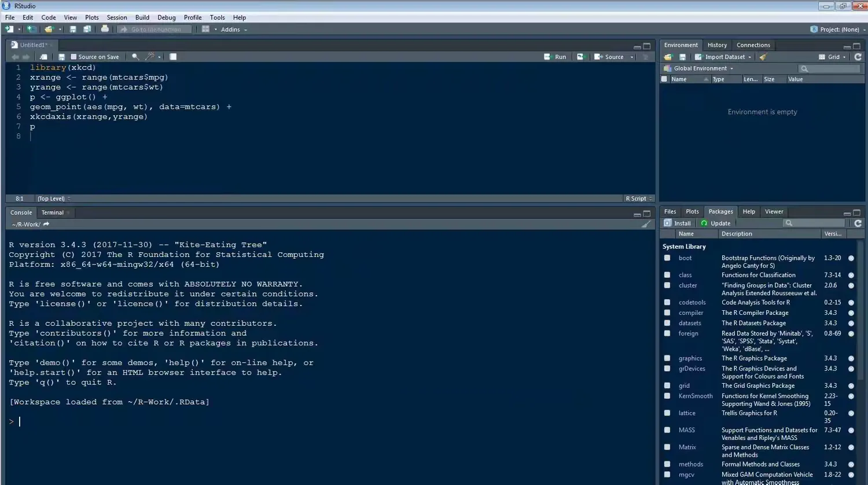This screenshot has height=485, width=868.
Task: Click the Packages search field
Action: tap(814, 223)
